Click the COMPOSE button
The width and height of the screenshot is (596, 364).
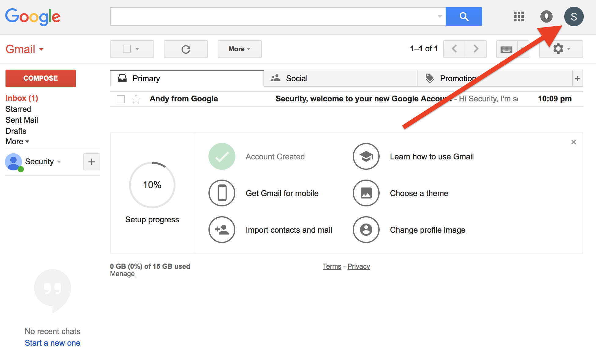(40, 78)
